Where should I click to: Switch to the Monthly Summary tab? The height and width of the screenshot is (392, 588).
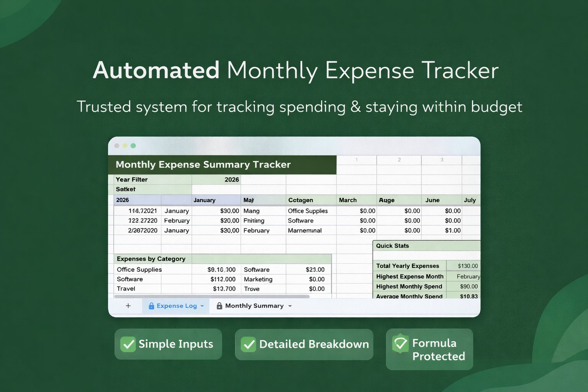(254, 306)
